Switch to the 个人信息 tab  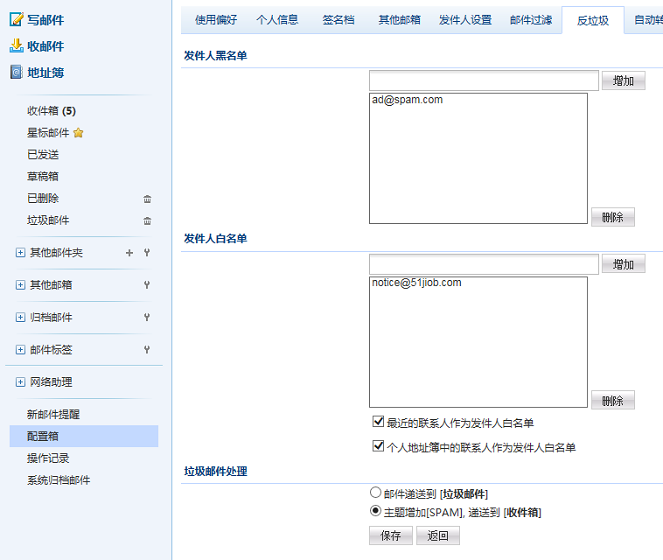(277, 20)
